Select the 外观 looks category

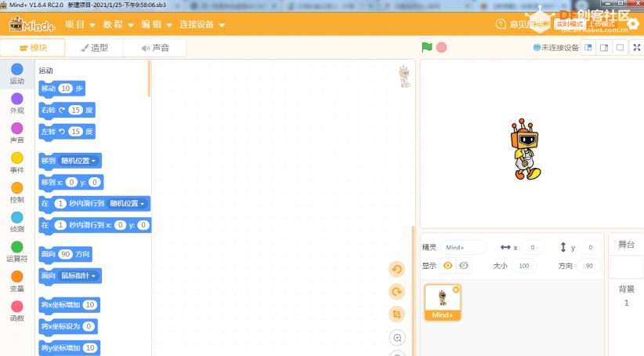point(16,104)
